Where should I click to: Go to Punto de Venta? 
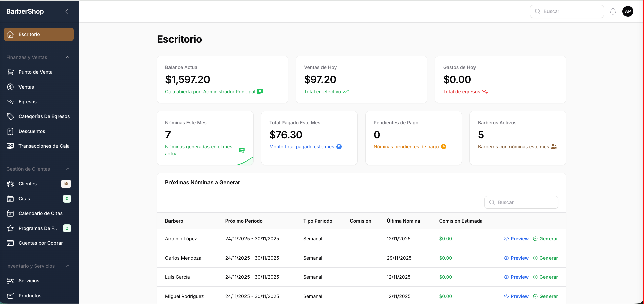click(x=39, y=72)
